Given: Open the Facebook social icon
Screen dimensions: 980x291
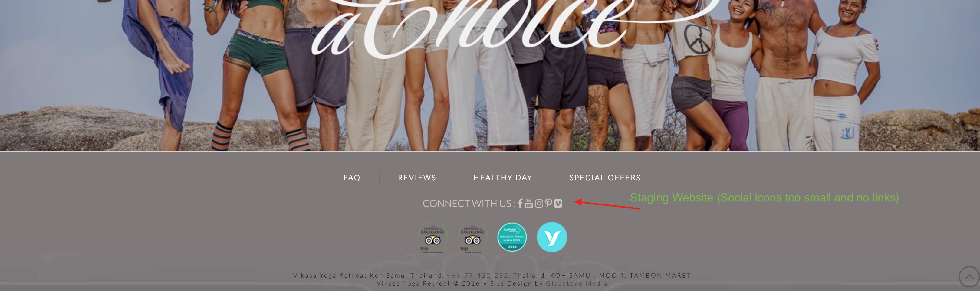Looking at the screenshot, I should [x=520, y=204].
